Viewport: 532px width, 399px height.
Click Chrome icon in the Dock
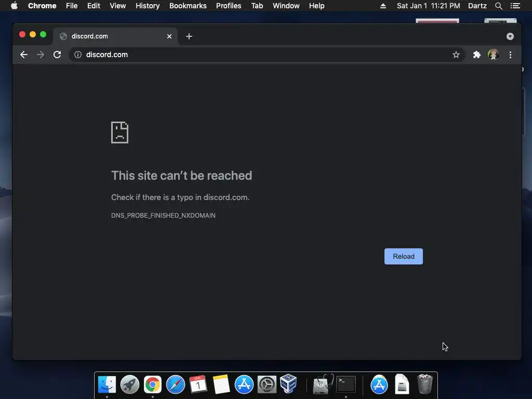(153, 384)
